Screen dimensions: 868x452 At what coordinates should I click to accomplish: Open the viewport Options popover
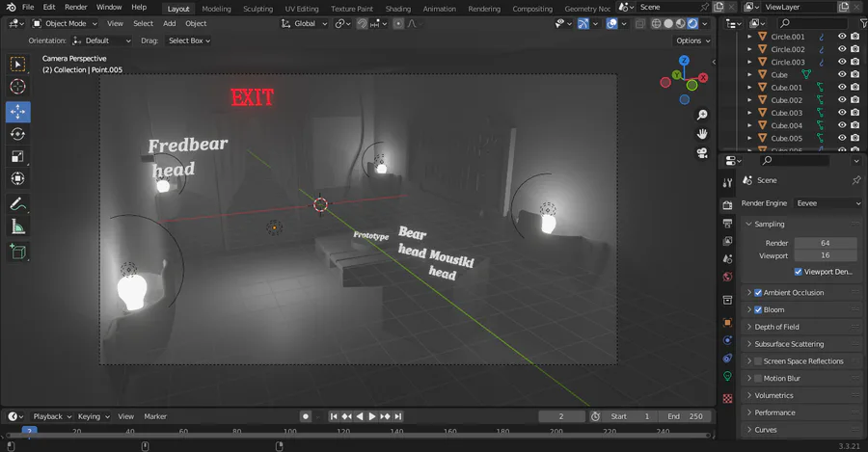point(692,40)
